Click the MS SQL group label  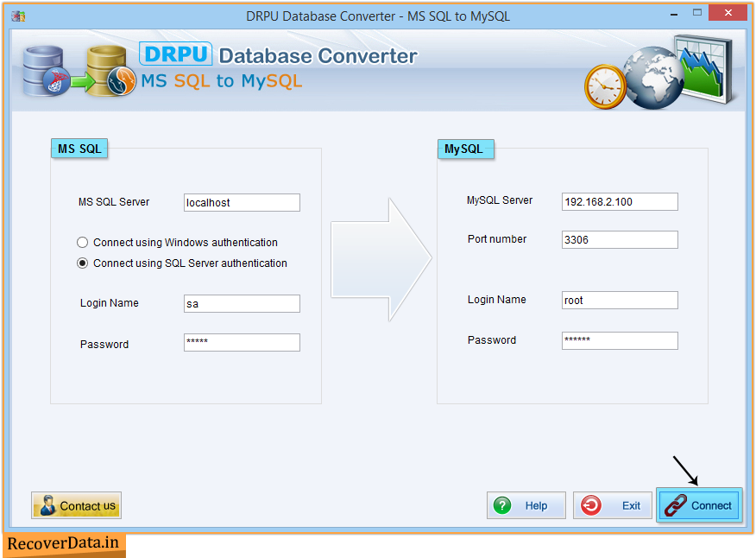tap(79, 149)
